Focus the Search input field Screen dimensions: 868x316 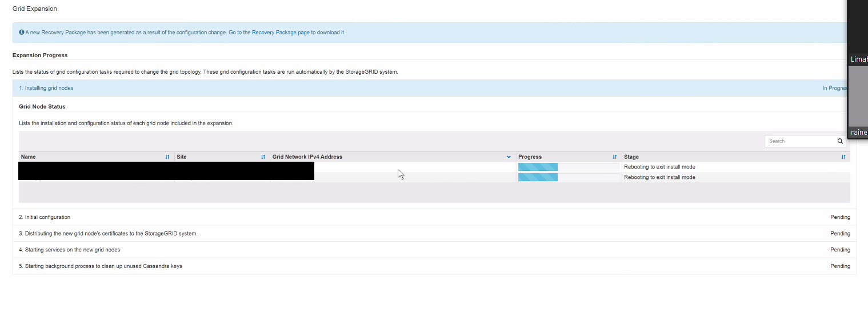(800, 141)
